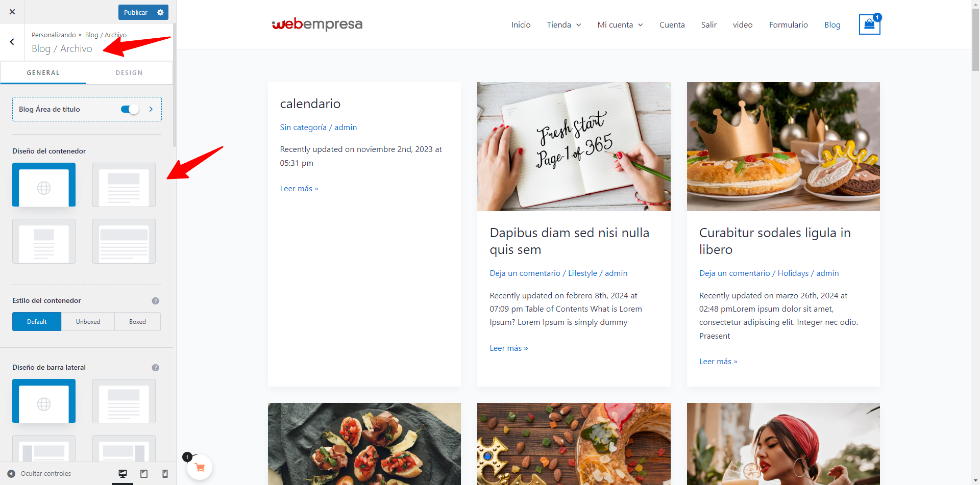Select Unboxed container style
This screenshot has height=485, width=980.
coord(88,322)
